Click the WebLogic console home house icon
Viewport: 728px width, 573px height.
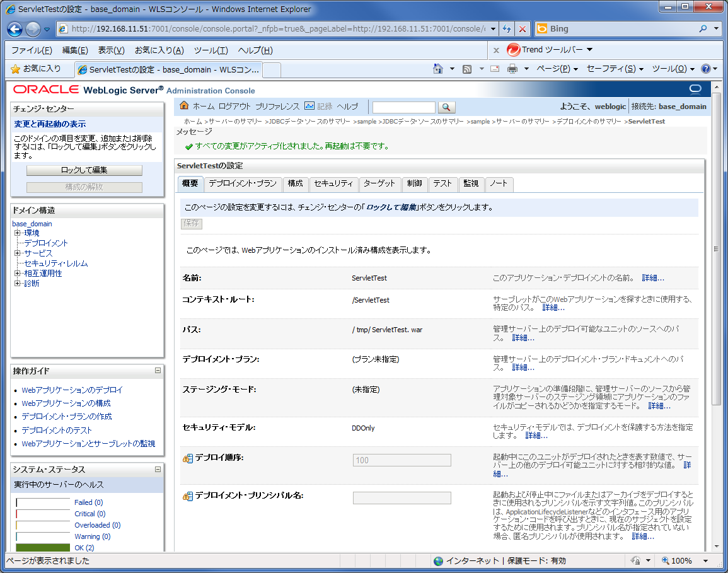[x=184, y=106]
